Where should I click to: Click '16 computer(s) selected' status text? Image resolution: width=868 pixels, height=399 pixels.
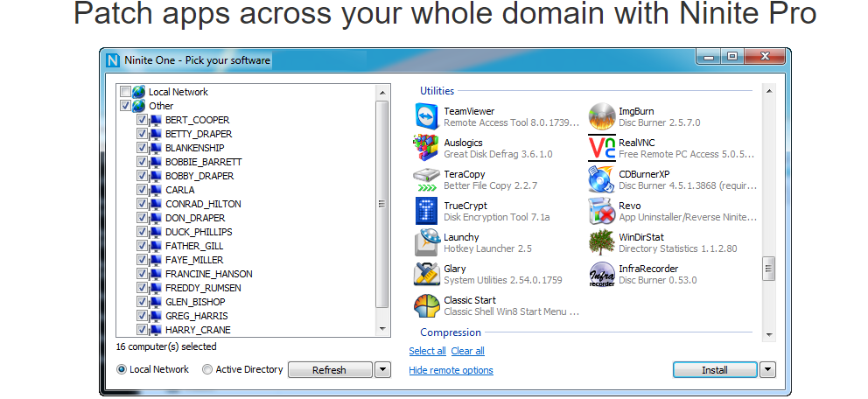166,347
